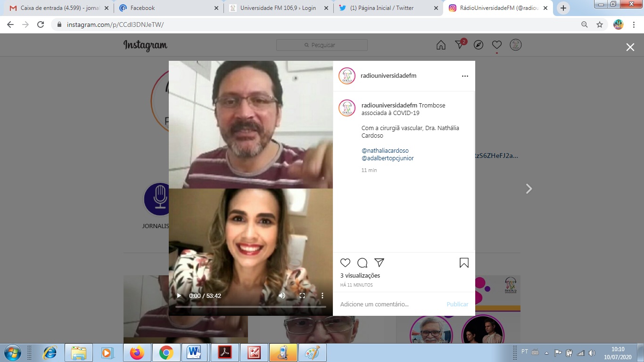This screenshot has height=362, width=644.
Task: Reload the page
Action: click(x=41, y=25)
